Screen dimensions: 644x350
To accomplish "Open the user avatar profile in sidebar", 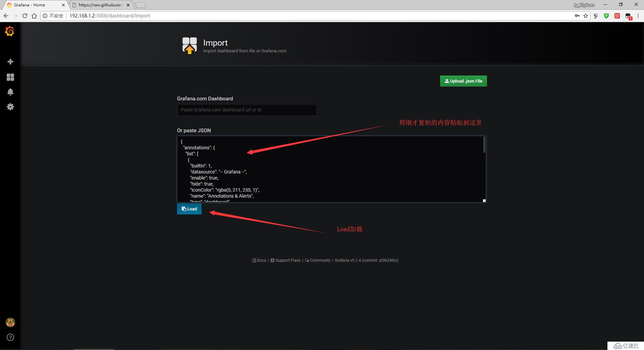I will 10,322.
